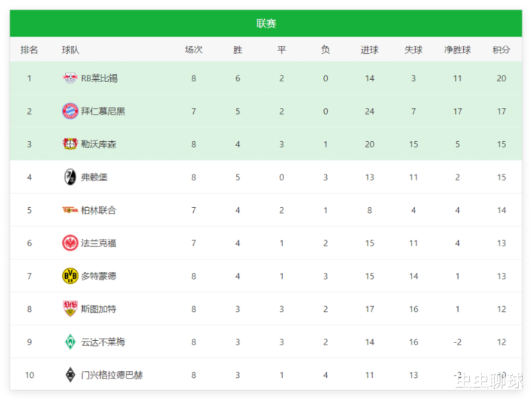This screenshot has height=400, width=532.
Task: Open the 联赛 tab header
Action: point(266,24)
